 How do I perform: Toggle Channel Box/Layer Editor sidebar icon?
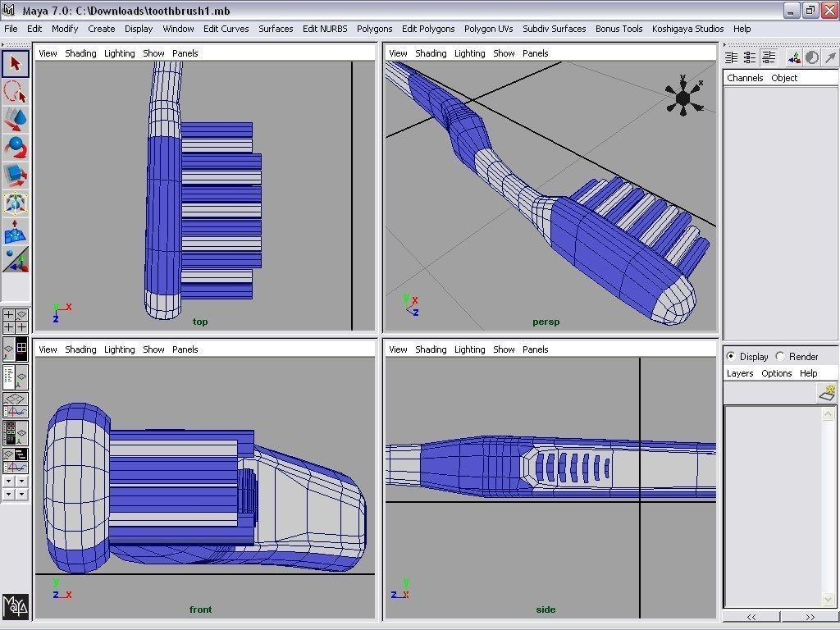coord(769,57)
